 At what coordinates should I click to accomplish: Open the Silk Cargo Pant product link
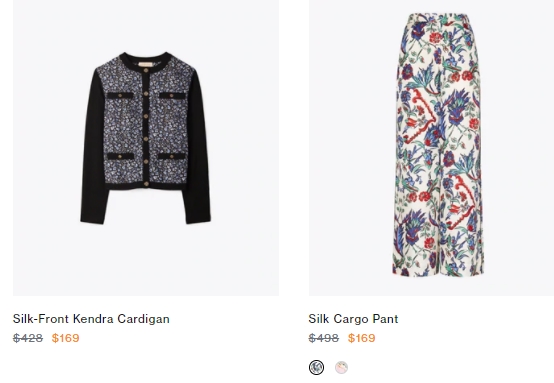coord(353,319)
